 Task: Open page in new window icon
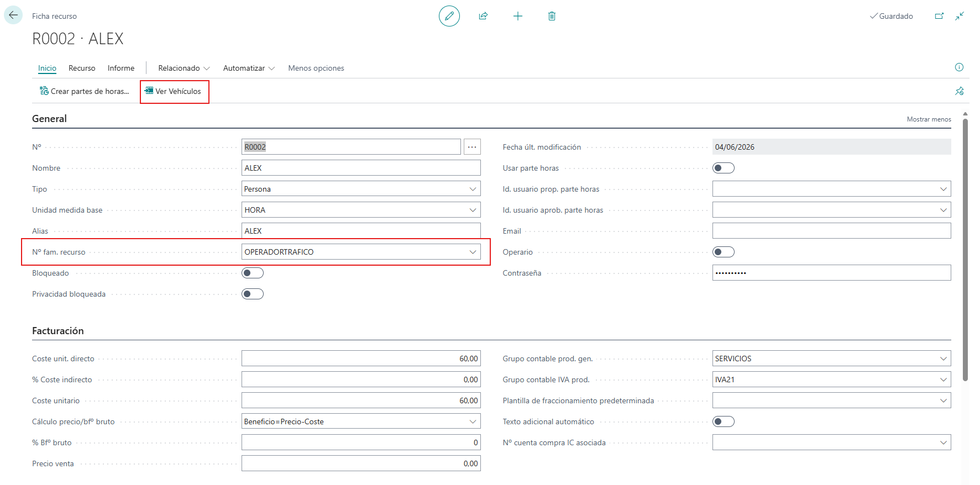[x=939, y=16]
